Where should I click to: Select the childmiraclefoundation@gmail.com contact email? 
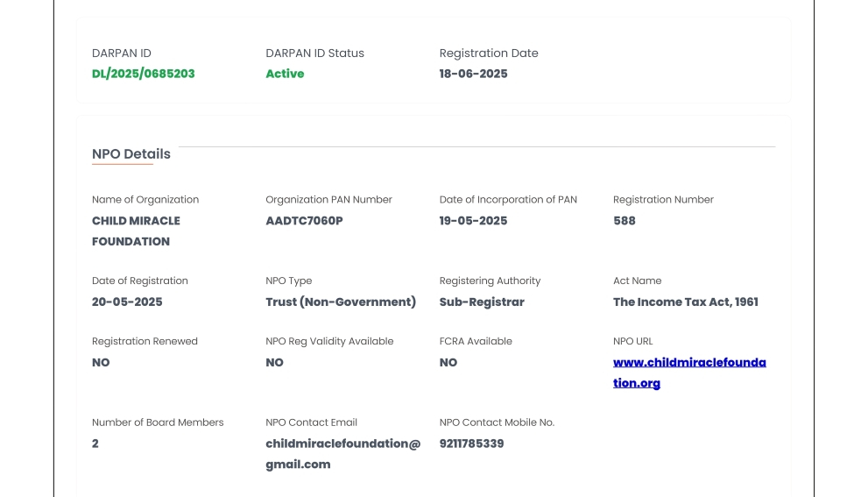343,454
